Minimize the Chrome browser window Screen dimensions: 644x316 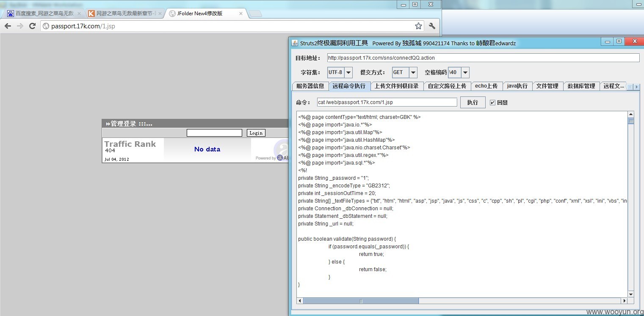click(x=404, y=4)
